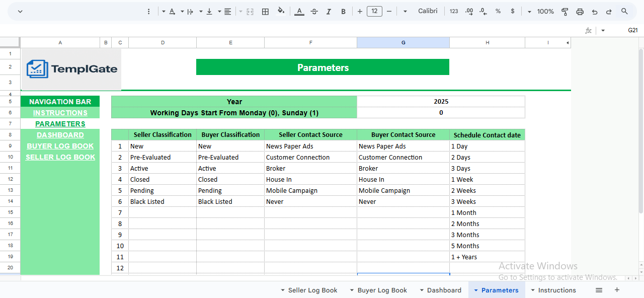Open the borders tool
The width and height of the screenshot is (644, 298).
pos(265,11)
